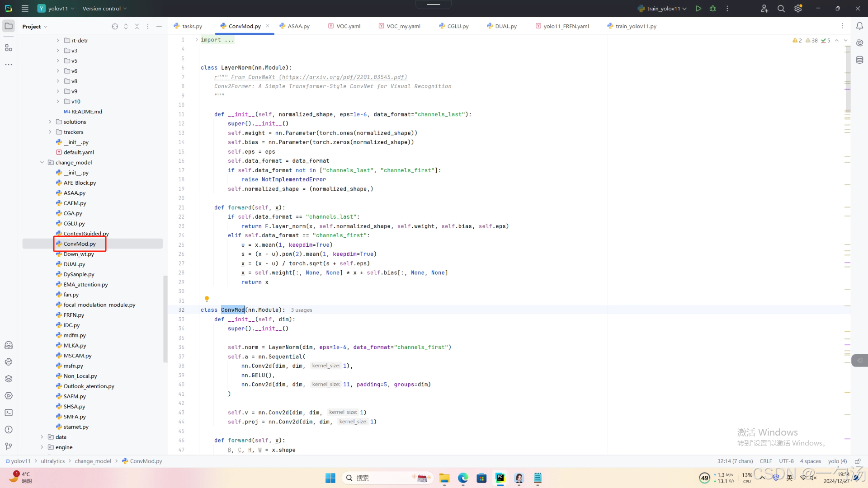The height and width of the screenshot is (488, 868).
Task: Toggle the read-only lock in the status bar
Action: pyautogui.click(x=857, y=461)
